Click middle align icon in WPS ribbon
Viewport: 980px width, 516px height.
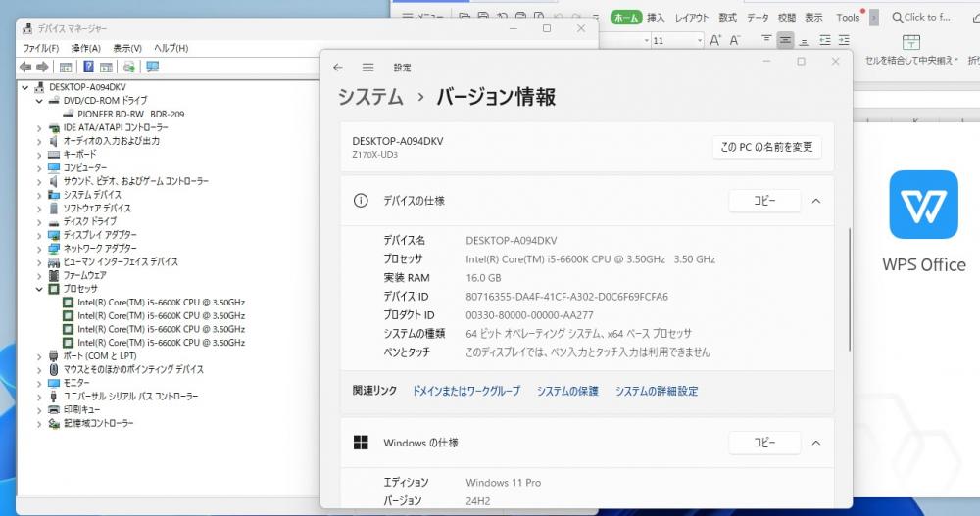click(x=785, y=40)
